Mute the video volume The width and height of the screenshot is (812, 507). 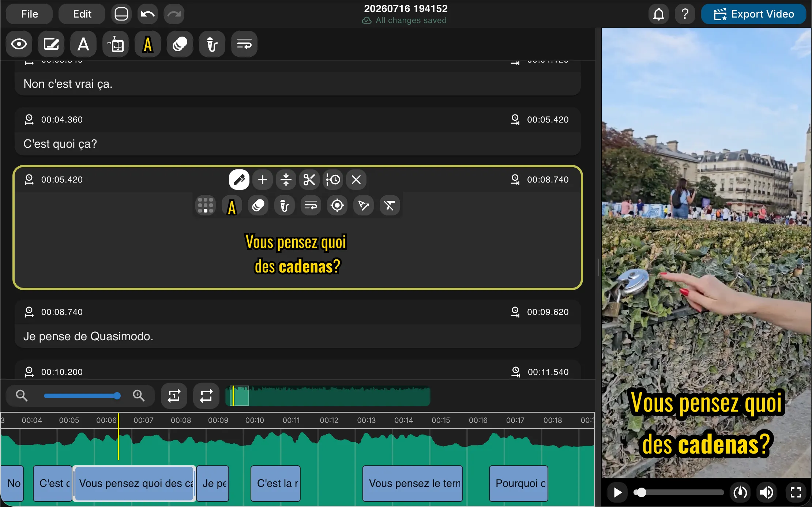click(767, 492)
